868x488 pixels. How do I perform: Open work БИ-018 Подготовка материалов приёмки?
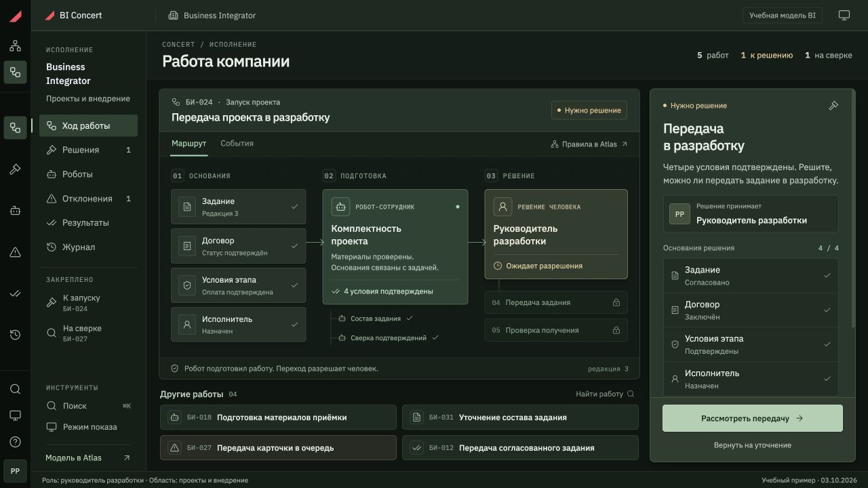(278, 418)
